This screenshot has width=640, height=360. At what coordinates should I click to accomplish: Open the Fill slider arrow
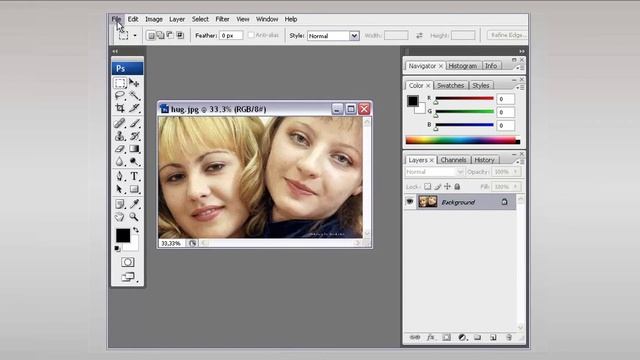(x=516, y=187)
